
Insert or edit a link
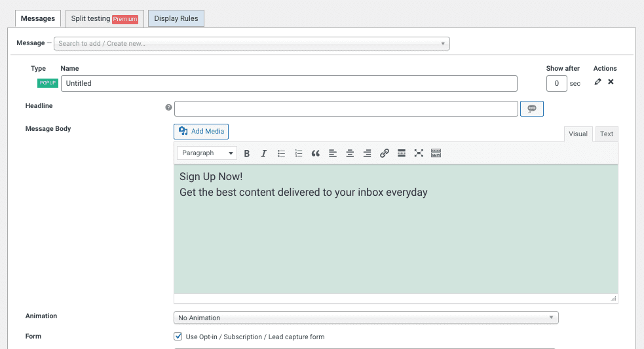pyautogui.click(x=385, y=153)
